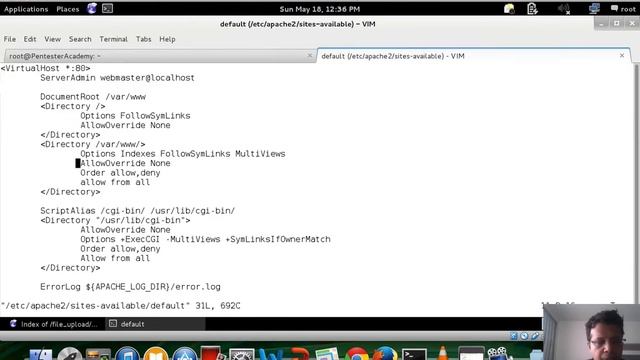The height and width of the screenshot is (360, 640).
Task: Open the Edit menu
Action: [x=30, y=39]
